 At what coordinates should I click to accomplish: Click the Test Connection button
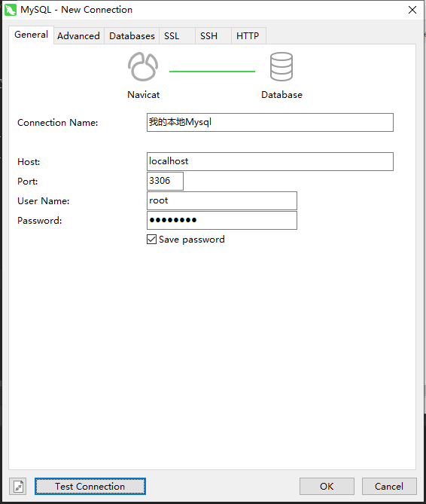(x=90, y=487)
